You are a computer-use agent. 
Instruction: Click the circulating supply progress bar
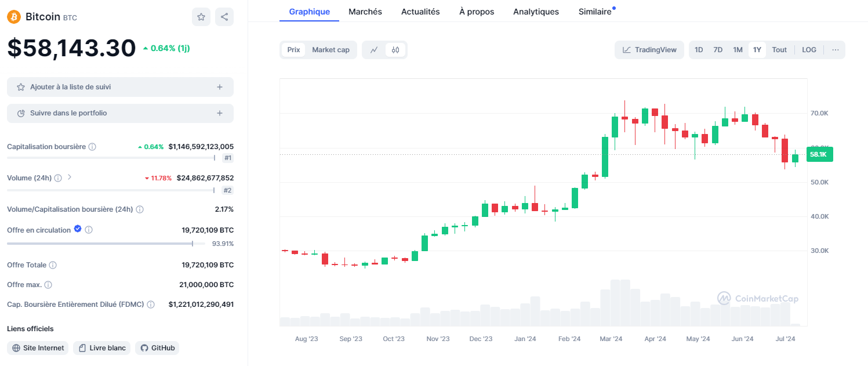[99, 243]
